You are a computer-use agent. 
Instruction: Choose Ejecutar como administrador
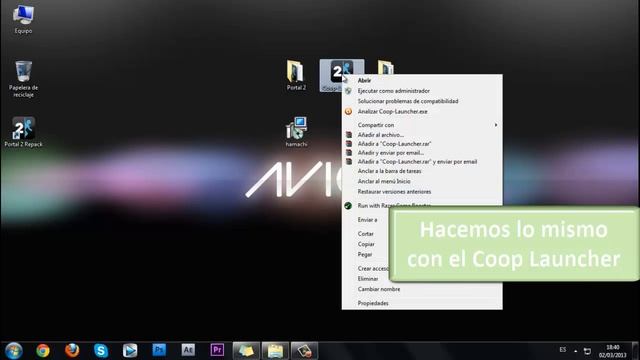point(422,91)
